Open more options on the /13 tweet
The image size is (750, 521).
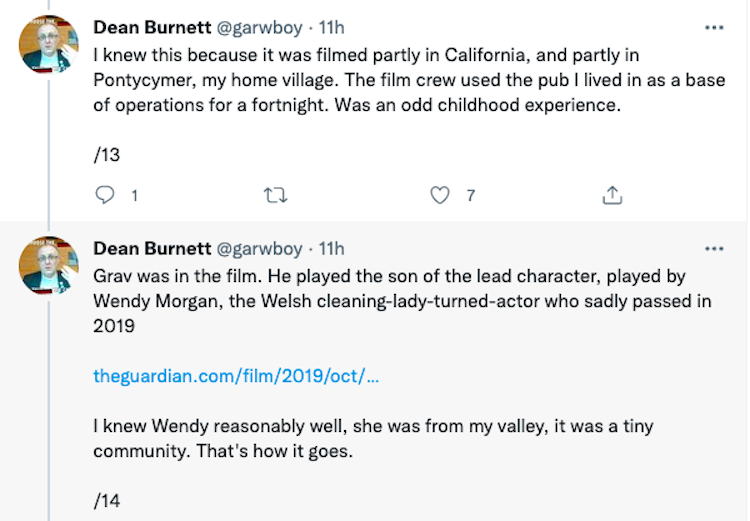pyautogui.click(x=714, y=27)
